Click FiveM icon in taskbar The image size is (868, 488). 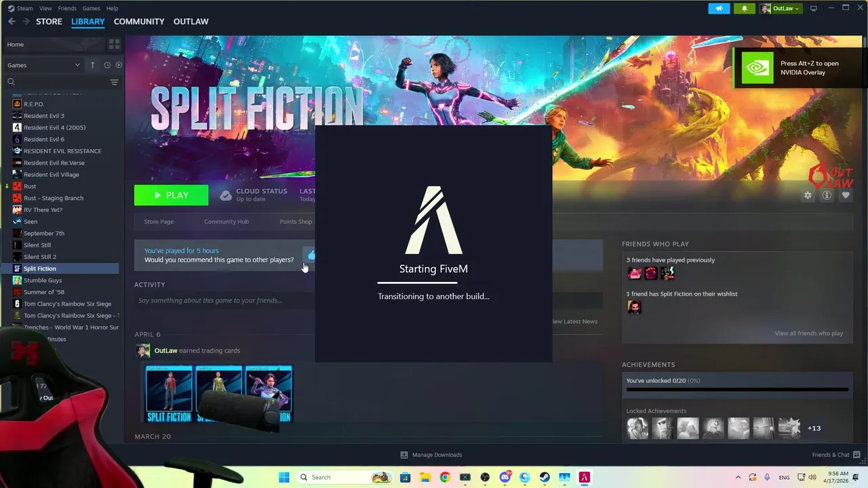(x=585, y=477)
